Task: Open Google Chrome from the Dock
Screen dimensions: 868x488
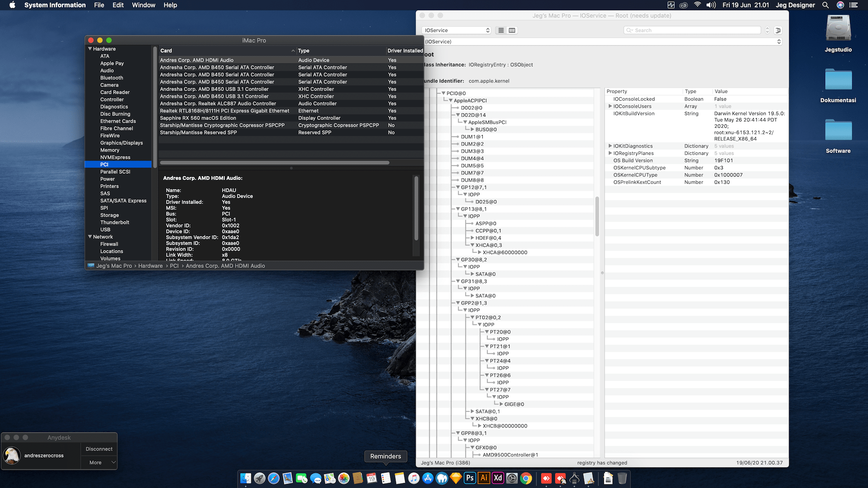Action: (x=526, y=478)
